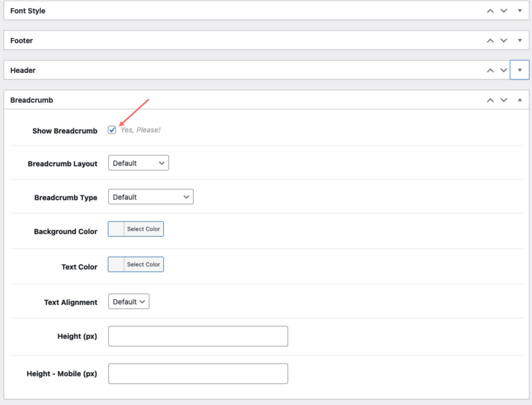Expand the Footer panel toggle triangle
The image size is (532, 405).
tap(520, 41)
